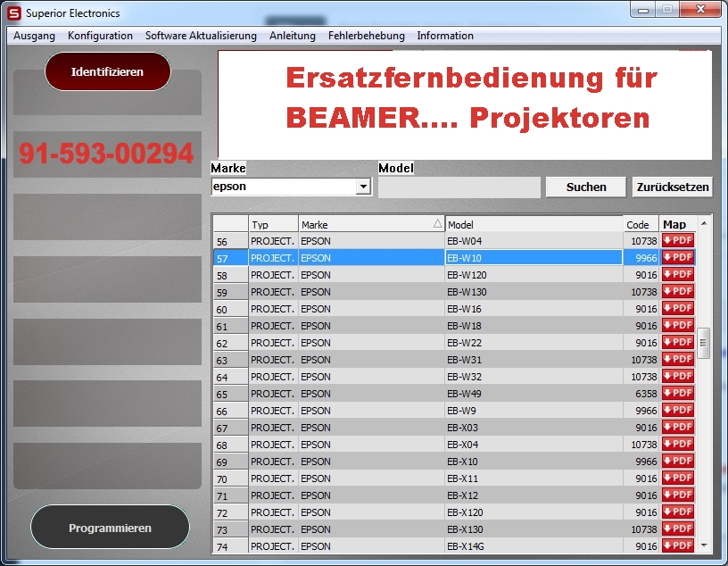Click PDF icon for model EB-W10
The height and width of the screenshot is (566, 728).
click(x=677, y=258)
